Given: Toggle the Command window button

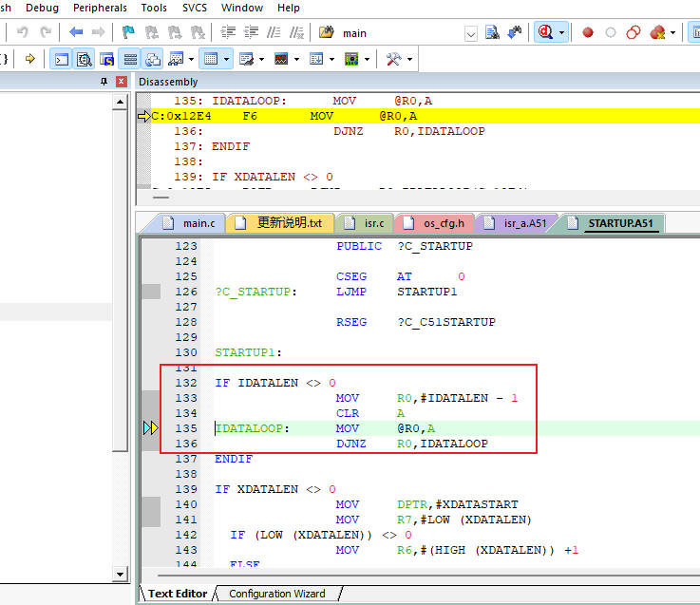Looking at the screenshot, I should [x=60, y=59].
